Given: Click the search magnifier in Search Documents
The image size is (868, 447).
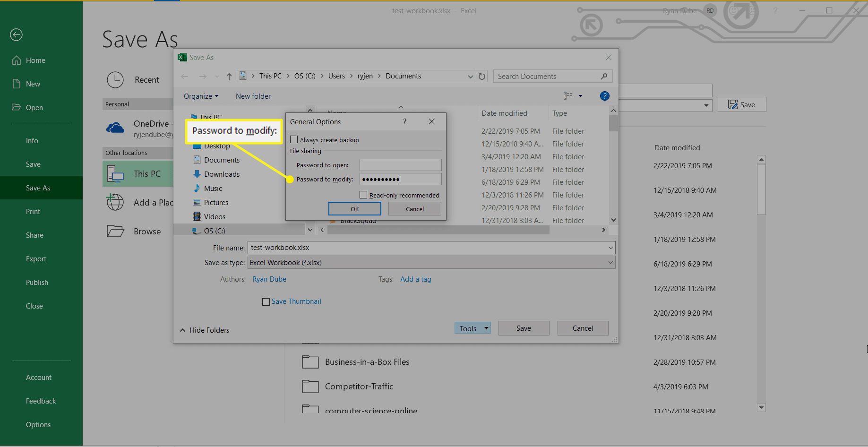Looking at the screenshot, I should pyautogui.click(x=604, y=76).
